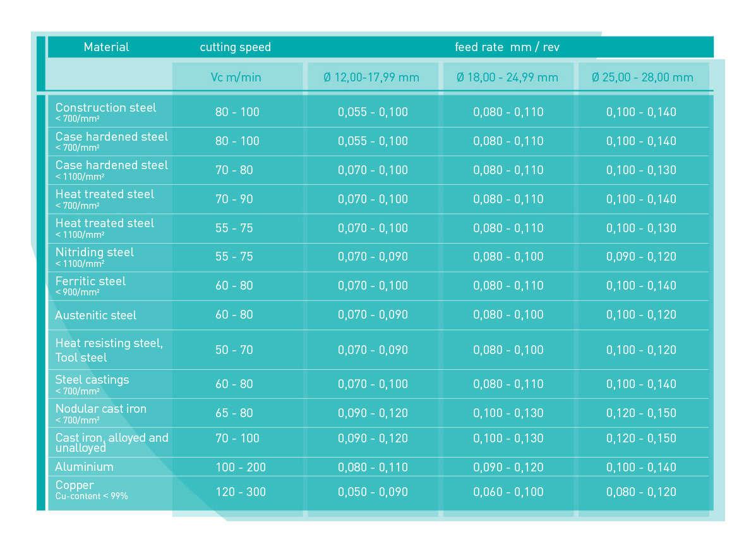Select the Copper feed rate 0,080 - 0,120 cell
Viewport: 756px width, 556px height.
[642, 492]
